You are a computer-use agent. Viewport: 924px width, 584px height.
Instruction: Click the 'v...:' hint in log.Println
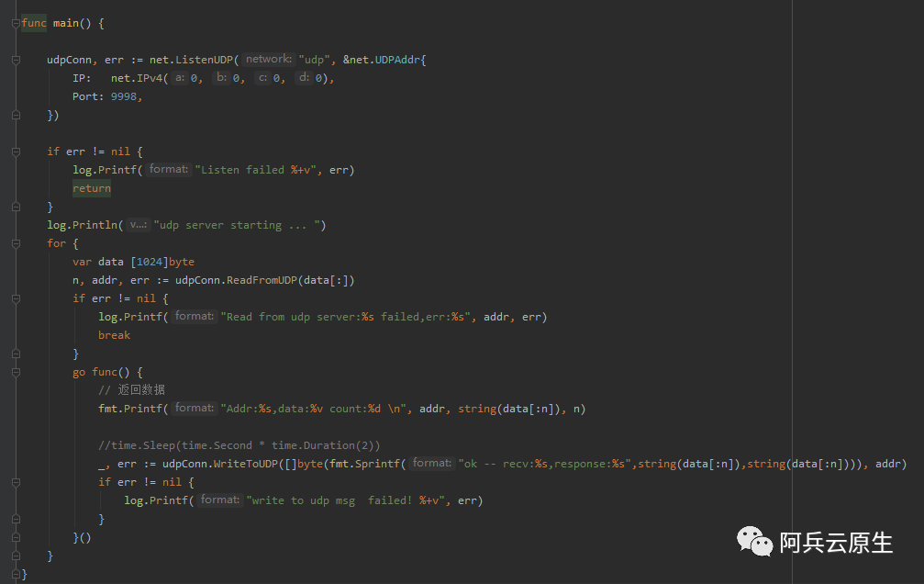coord(139,225)
